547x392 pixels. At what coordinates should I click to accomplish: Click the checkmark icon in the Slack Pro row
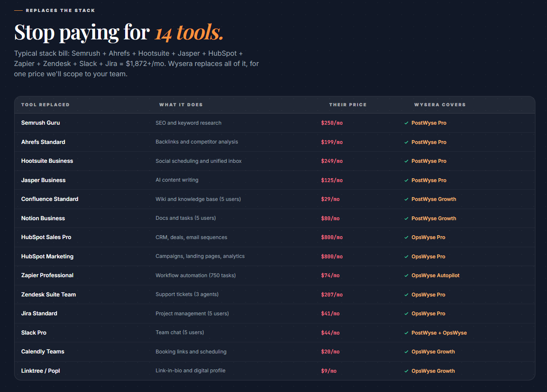406,333
